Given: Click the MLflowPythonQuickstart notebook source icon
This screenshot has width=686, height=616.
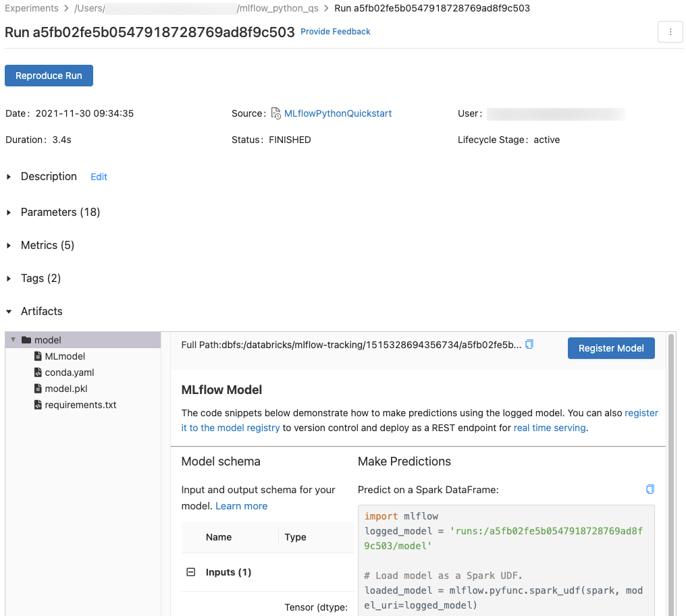Looking at the screenshot, I should (276, 114).
